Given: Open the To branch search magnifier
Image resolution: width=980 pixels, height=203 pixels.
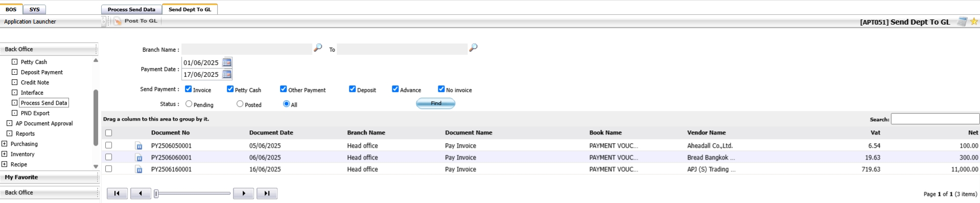Looking at the screenshot, I should pos(473,48).
